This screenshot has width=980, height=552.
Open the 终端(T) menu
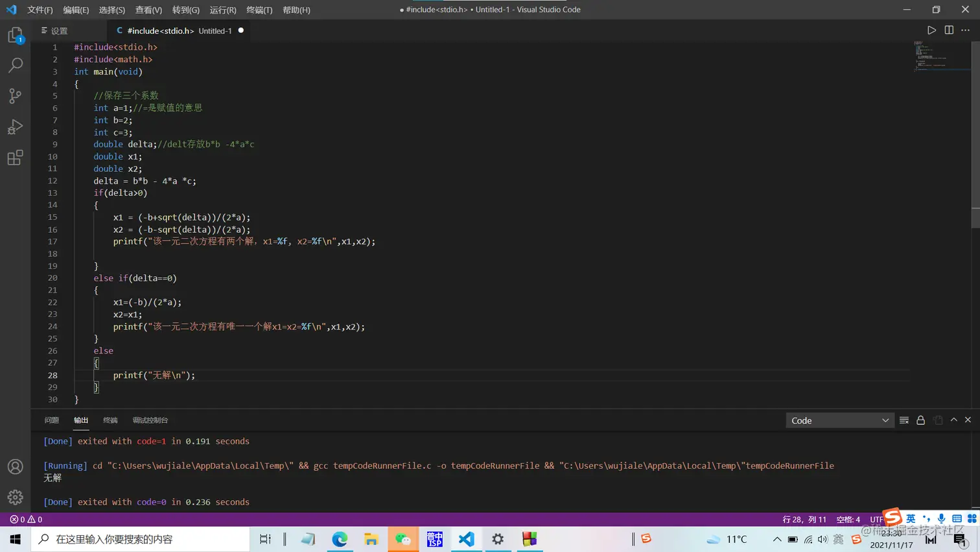click(259, 10)
